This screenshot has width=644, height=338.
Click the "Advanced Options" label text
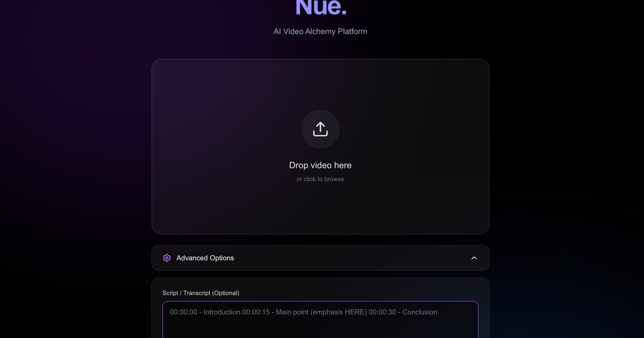click(x=205, y=258)
